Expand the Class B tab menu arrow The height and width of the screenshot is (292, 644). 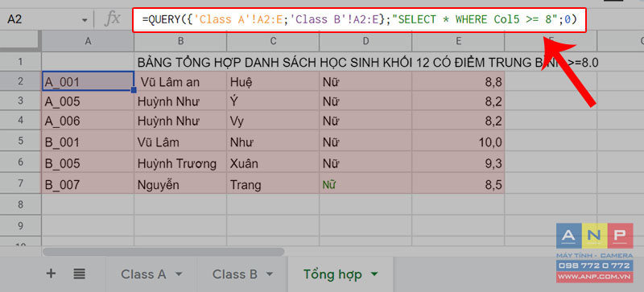tap(270, 274)
